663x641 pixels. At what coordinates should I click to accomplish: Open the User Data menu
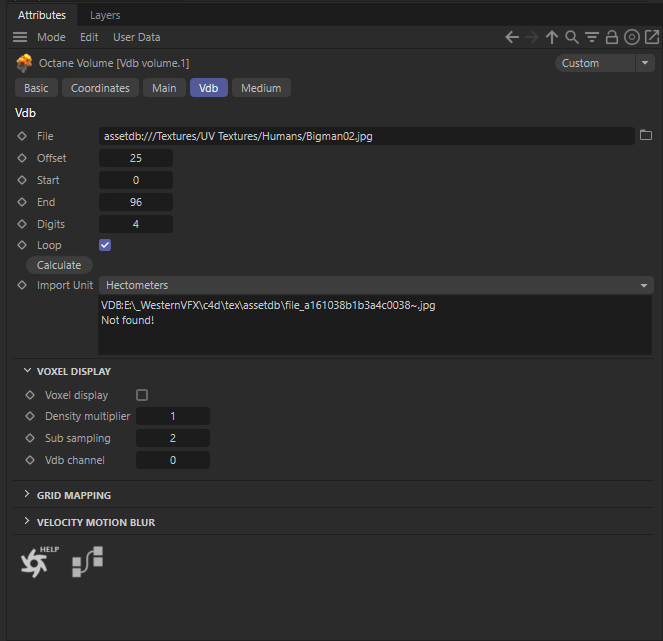136,37
